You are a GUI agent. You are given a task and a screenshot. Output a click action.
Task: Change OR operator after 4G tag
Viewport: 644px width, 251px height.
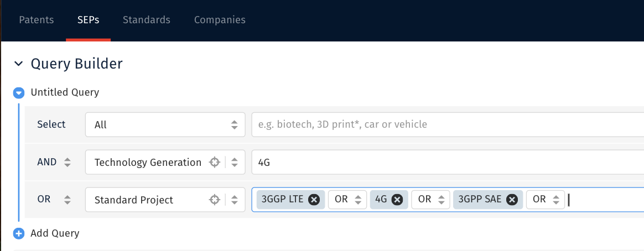tap(431, 200)
